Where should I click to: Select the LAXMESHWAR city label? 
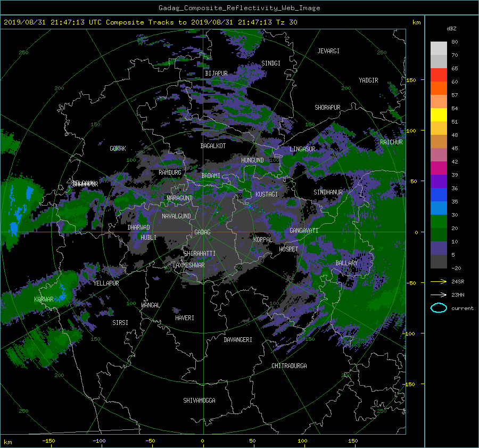coord(188,265)
